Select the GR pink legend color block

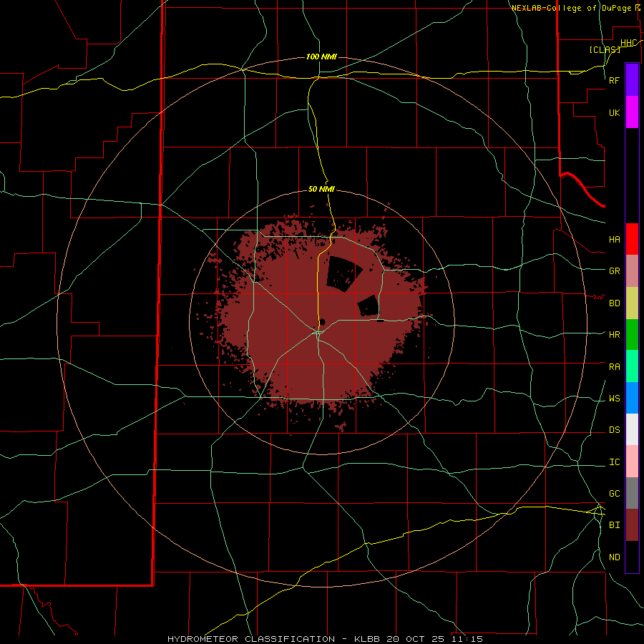click(632, 271)
